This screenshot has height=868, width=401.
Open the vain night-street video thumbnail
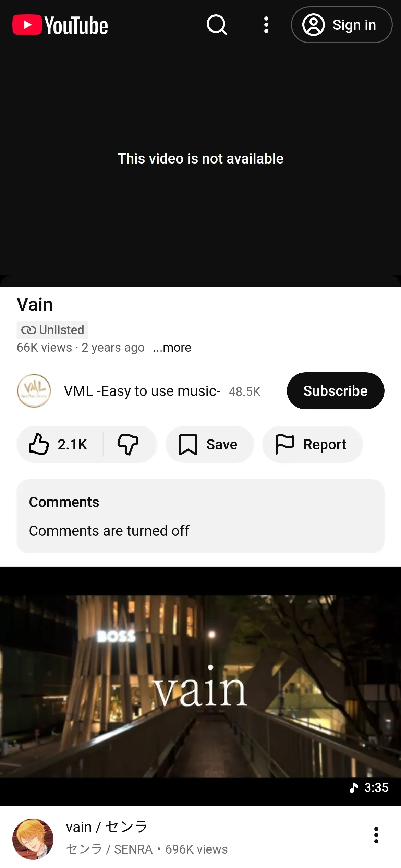click(200, 686)
